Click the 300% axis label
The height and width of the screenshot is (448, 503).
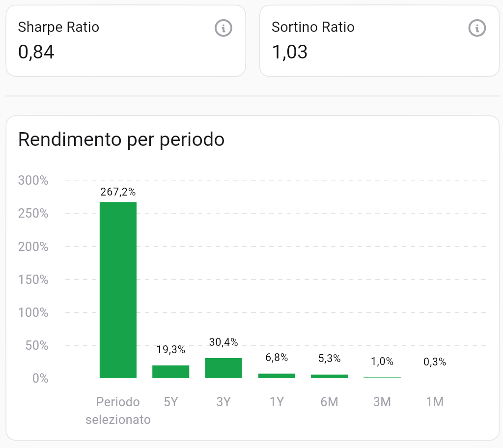pyautogui.click(x=33, y=180)
